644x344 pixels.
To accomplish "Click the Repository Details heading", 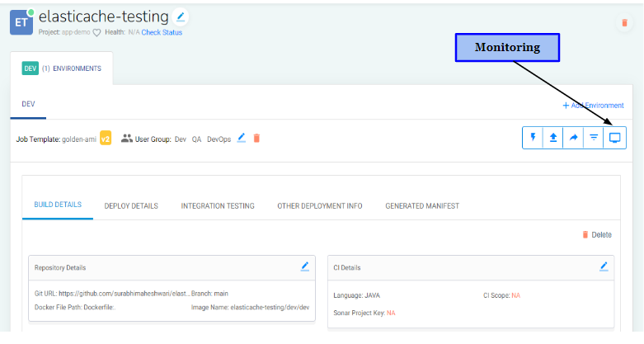I will tap(60, 267).
